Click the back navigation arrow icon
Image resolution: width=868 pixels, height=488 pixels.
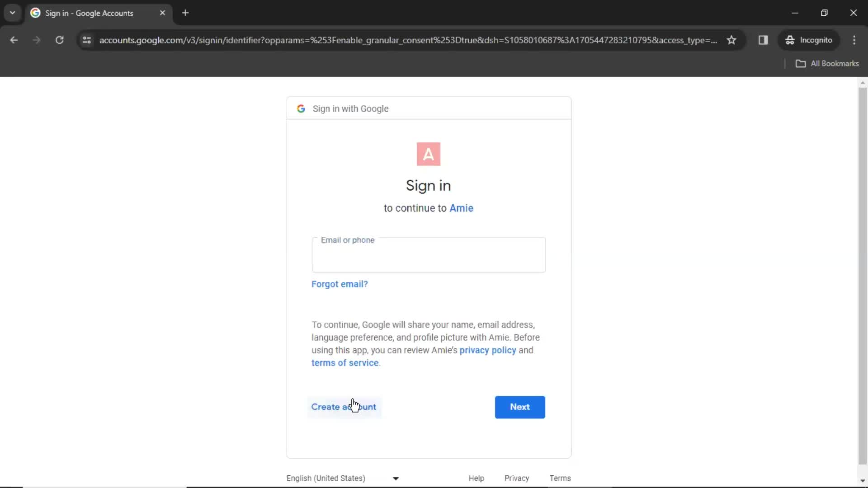point(14,40)
